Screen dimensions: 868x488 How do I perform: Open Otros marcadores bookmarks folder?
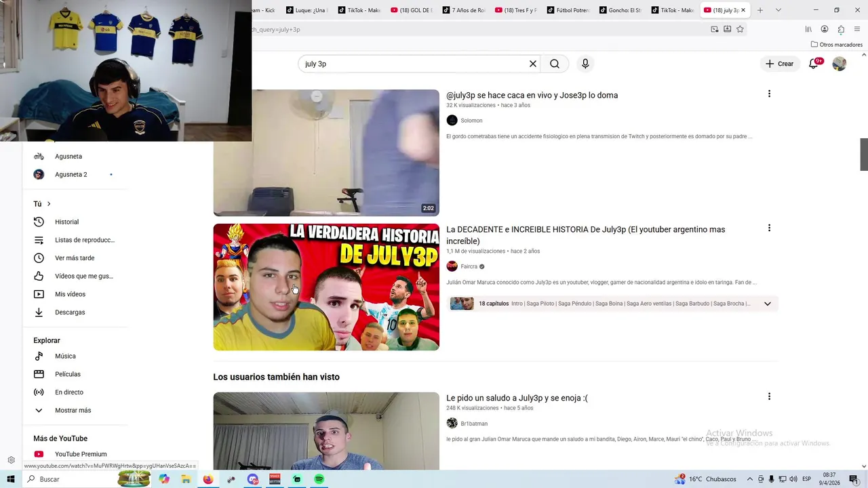tap(836, 45)
